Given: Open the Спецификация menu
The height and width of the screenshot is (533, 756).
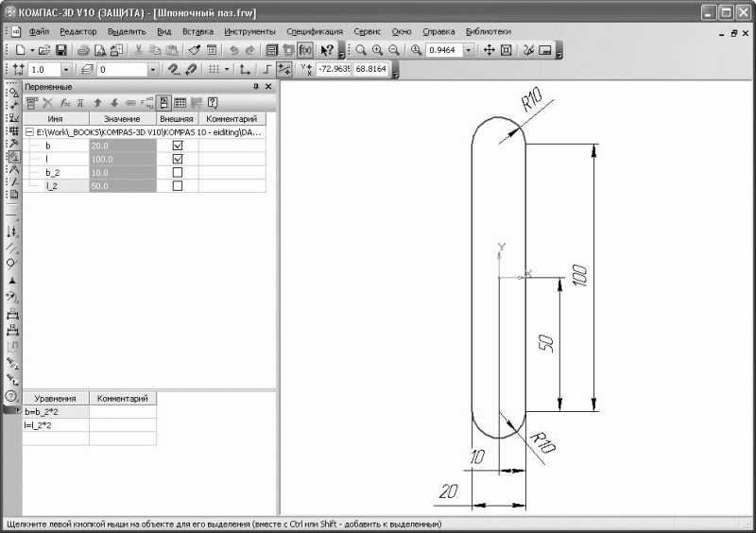Looking at the screenshot, I should 315,31.
